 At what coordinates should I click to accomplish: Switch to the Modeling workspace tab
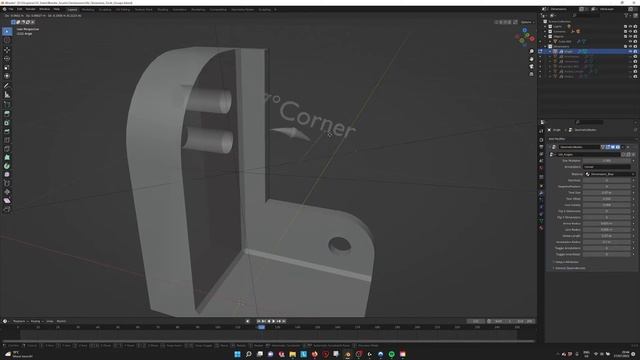coord(88,9)
